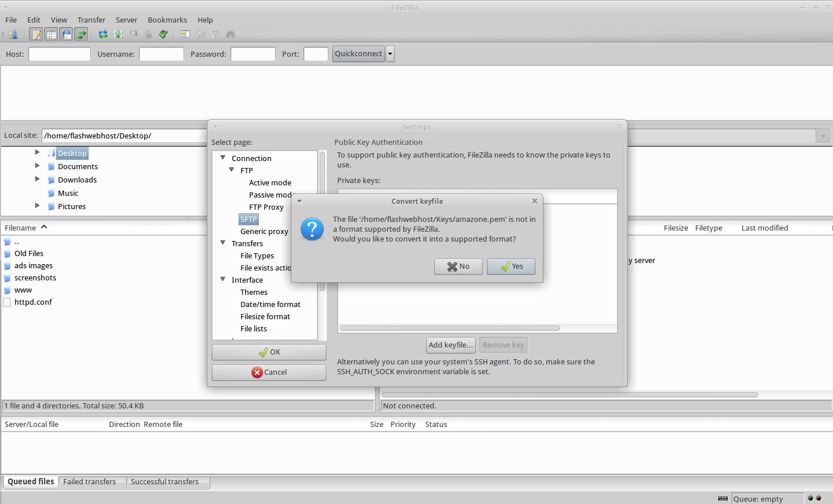Collapse the FTP settings node
833x504 pixels.
coord(232,170)
